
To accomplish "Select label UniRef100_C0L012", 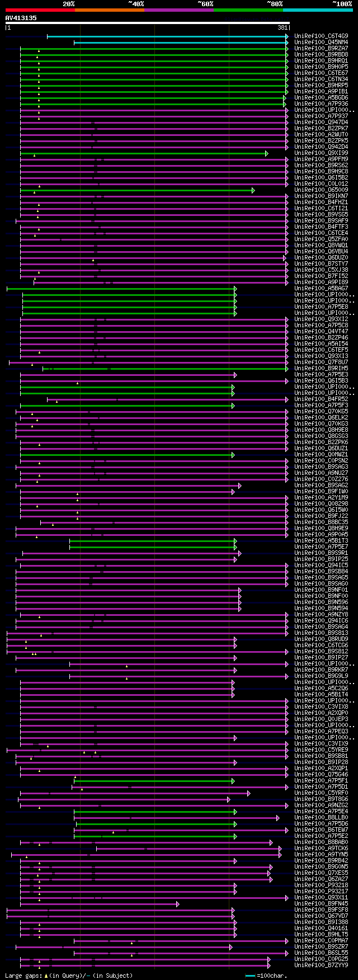I will pos(321,183).
